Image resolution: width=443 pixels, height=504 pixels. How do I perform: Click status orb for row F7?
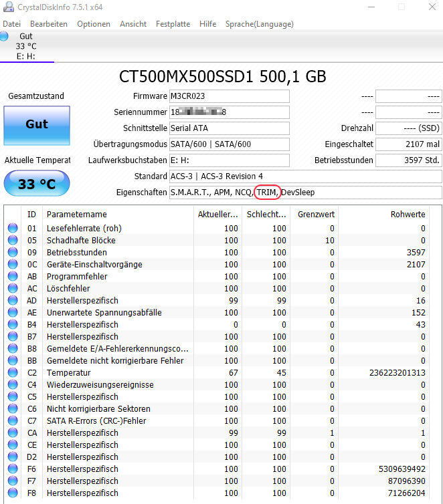13,481
